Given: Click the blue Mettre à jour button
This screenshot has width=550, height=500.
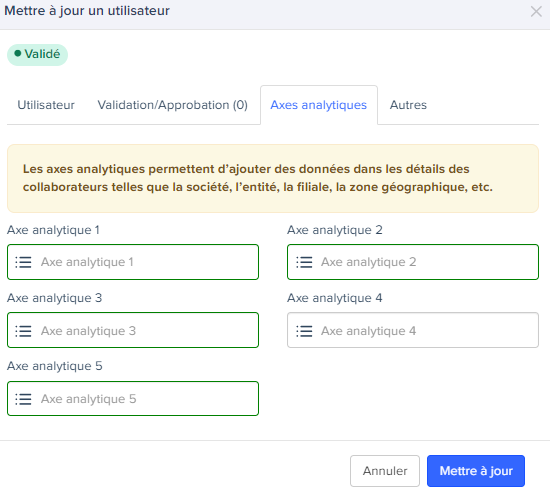Looking at the screenshot, I should click(x=476, y=471).
